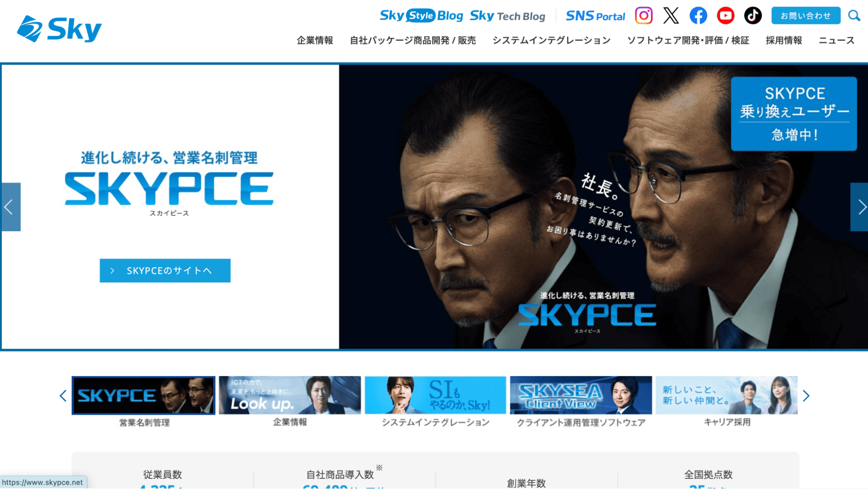The height and width of the screenshot is (489, 868).
Task: Open システムインテグレーション menu item in header
Action: coord(551,40)
